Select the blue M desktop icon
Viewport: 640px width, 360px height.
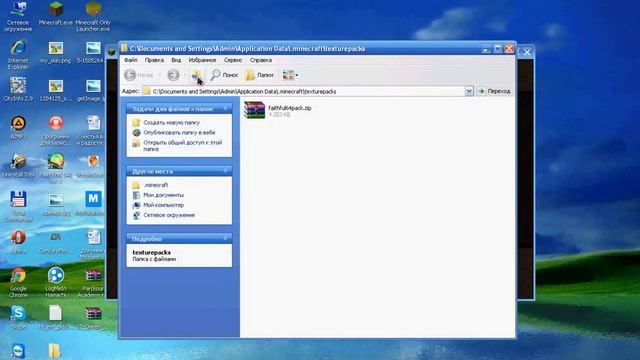pyautogui.click(x=93, y=203)
